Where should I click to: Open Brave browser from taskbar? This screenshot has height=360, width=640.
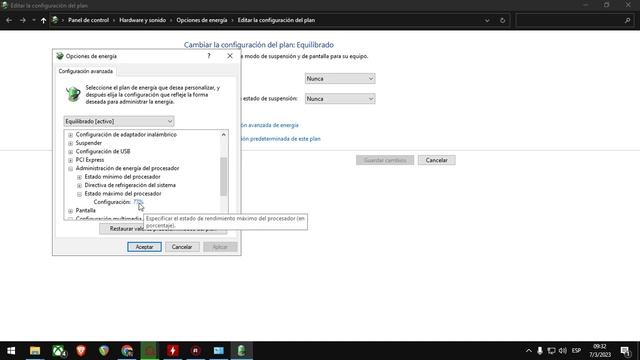click(81, 351)
